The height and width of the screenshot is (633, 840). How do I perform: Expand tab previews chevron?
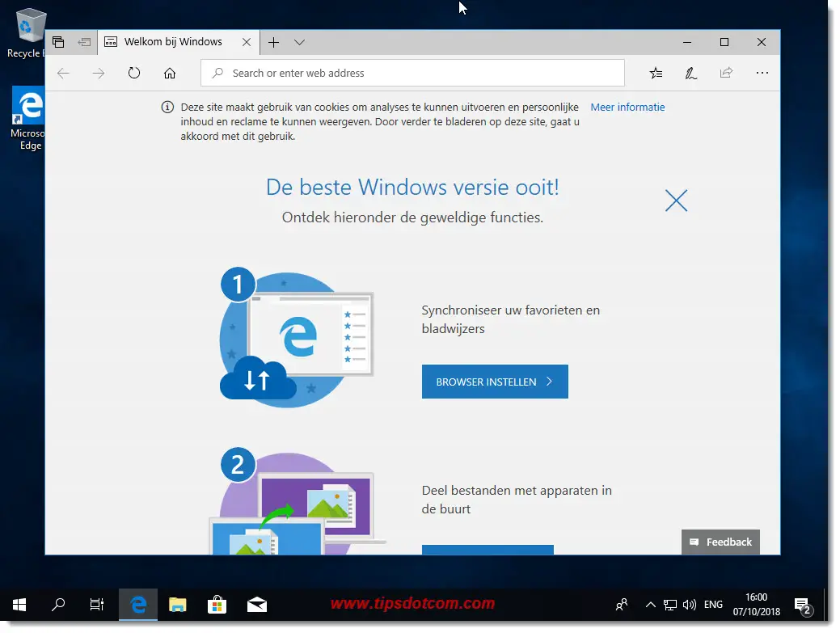click(x=299, y=42)
